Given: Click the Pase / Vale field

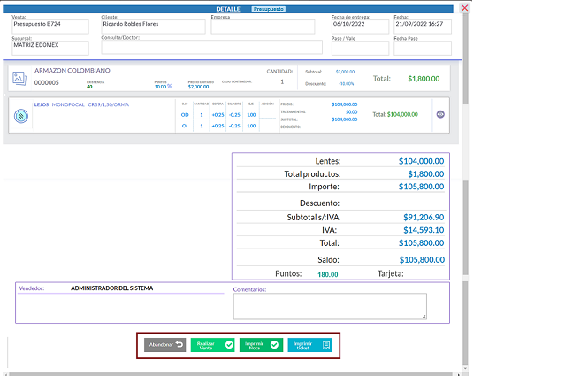Looking at the screenshot, I should (361, 48).
